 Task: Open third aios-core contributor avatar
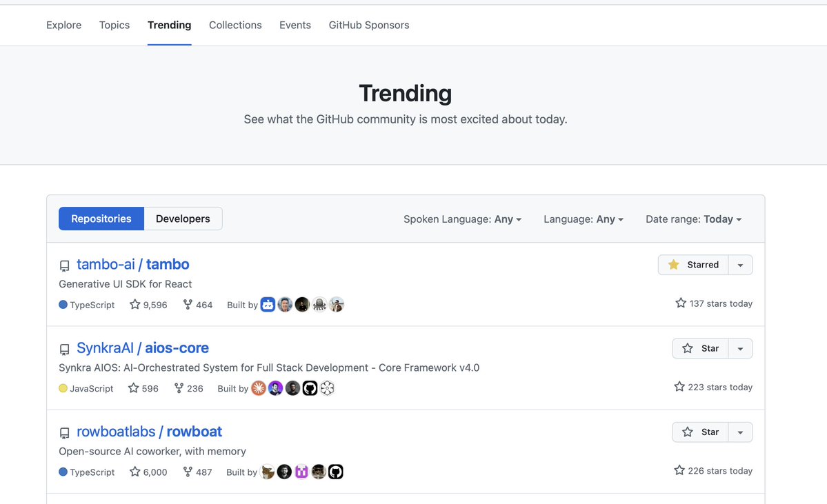point(292,388)
